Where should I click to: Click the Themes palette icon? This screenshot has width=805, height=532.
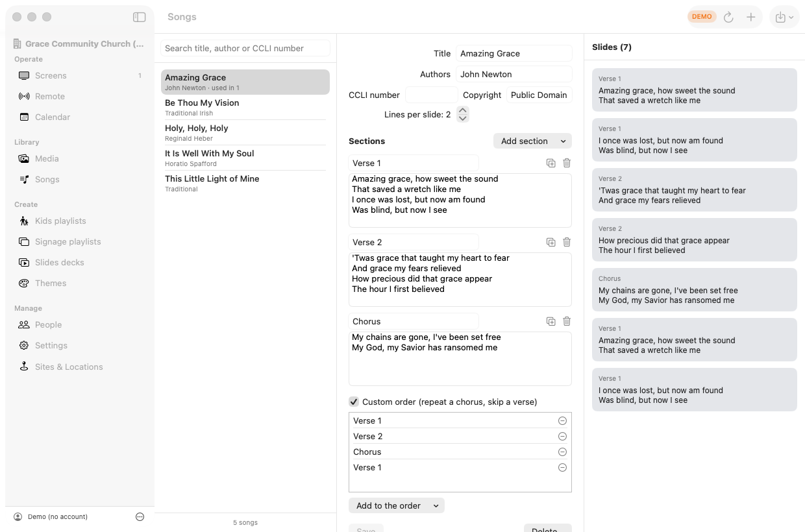[24, 283]
